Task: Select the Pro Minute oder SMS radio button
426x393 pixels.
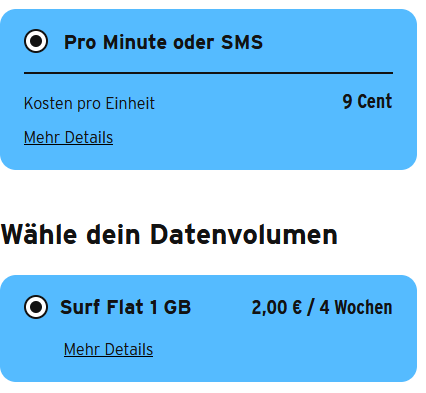Action: [36, 41]
